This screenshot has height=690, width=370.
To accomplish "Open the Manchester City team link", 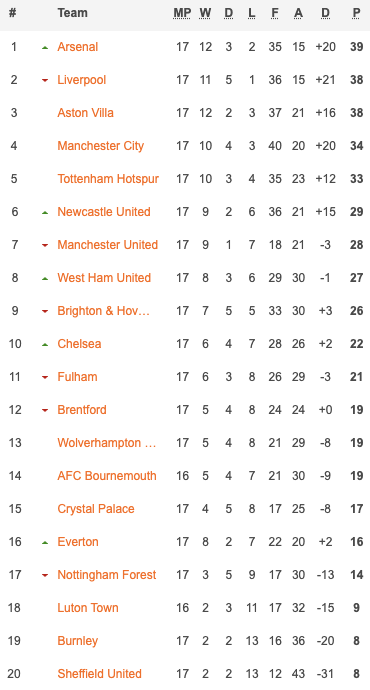I will [101, 146].
